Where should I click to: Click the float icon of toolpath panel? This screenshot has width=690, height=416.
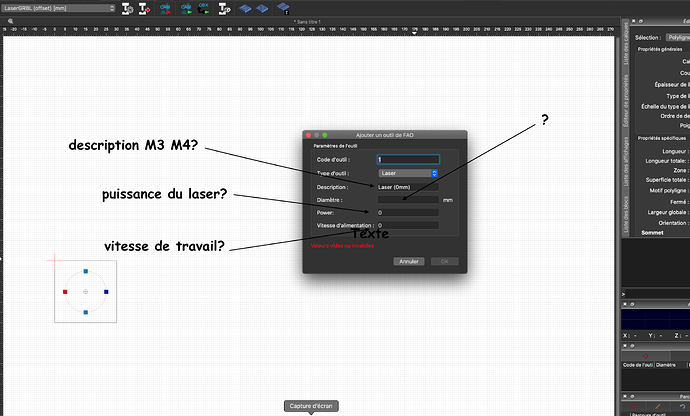(x=632, y=397)
